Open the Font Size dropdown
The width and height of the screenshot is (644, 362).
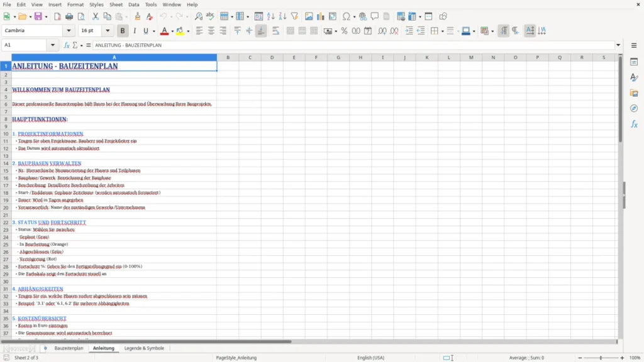pos(108,31)
